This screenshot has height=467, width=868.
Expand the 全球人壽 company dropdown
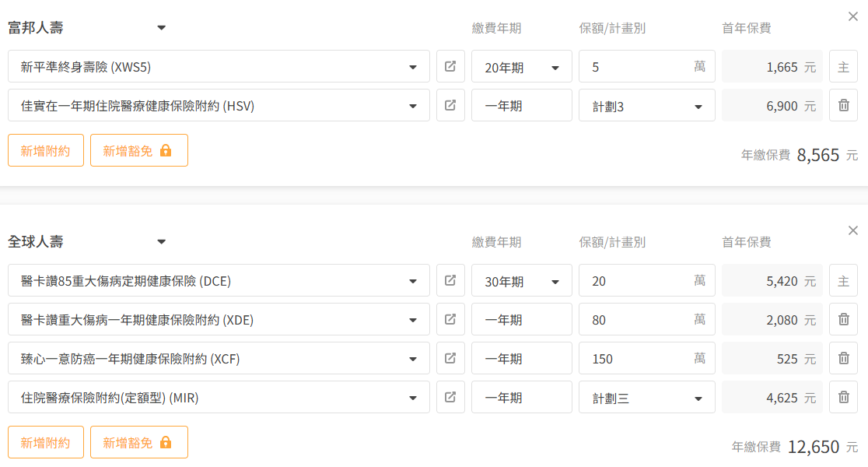[x=161, y=242]
